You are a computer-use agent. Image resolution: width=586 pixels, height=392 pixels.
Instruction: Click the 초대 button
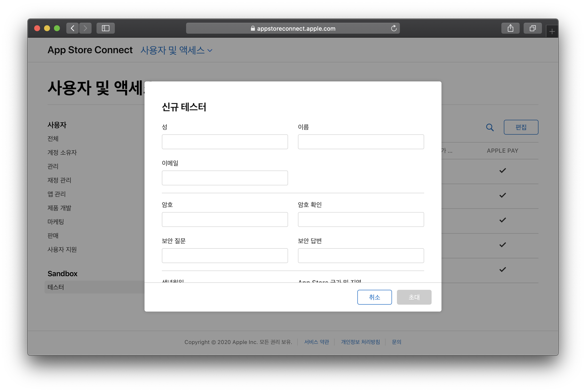point(414,297)
